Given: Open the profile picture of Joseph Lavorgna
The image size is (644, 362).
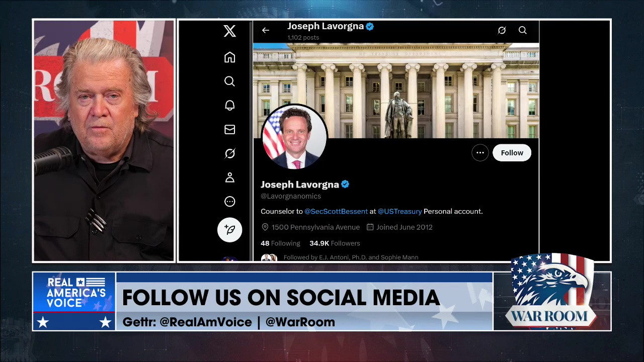Looking at the screenshot, I should [295, 137].
